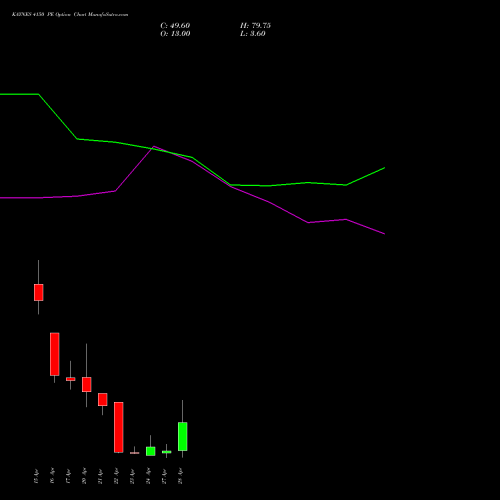Click the 17 Apr small red candlestick

tap(71, 379)
